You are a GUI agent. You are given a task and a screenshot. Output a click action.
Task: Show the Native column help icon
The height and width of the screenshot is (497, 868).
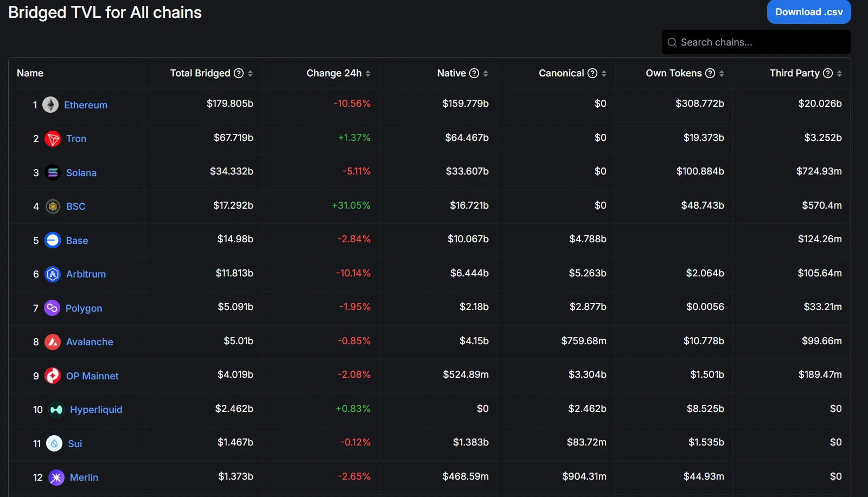474,73
